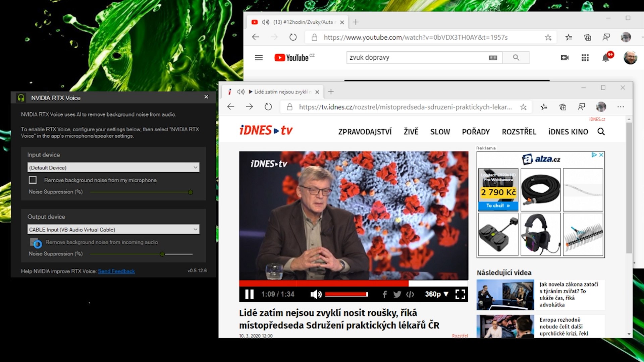Viewport: 644px width, 362px height.
Task: Open YouTube hamburger guide menu
Action: (259, 58)
